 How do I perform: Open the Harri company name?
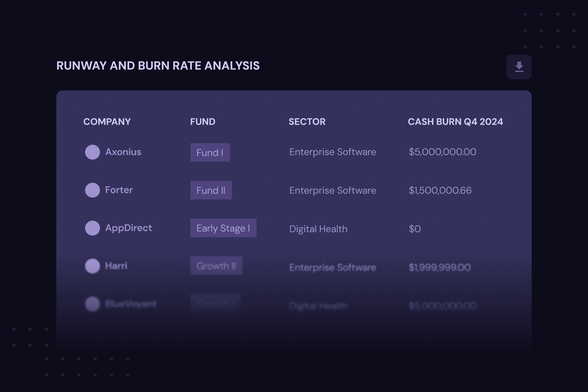[116, 266]
